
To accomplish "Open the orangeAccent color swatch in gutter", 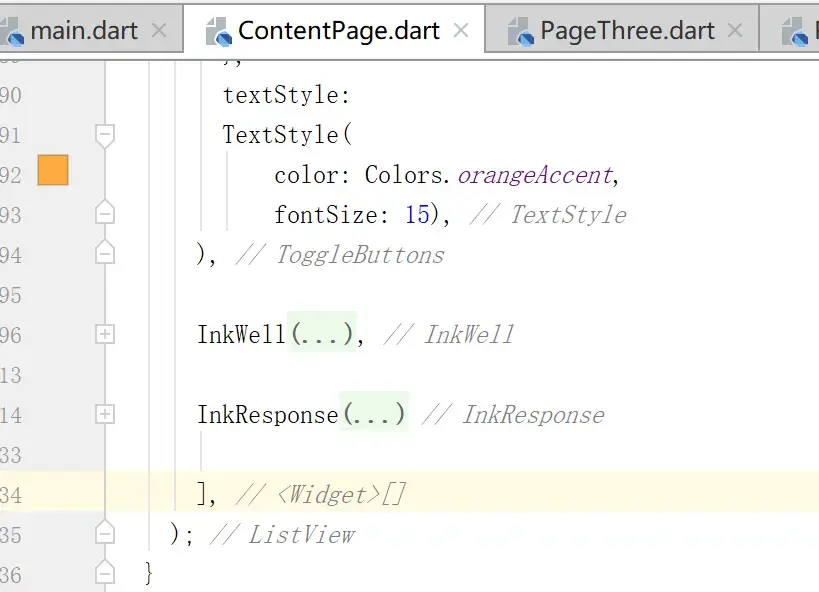I will (53, 170).
